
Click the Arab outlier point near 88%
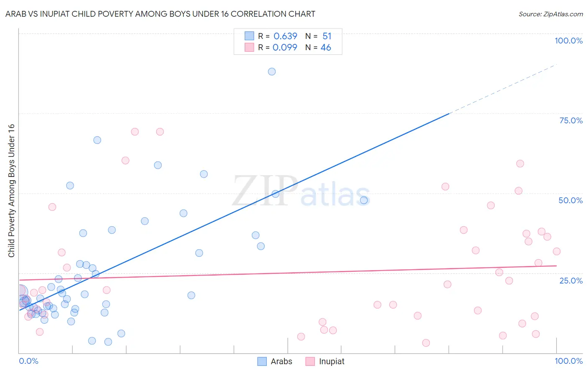click(x=272, y=72)
